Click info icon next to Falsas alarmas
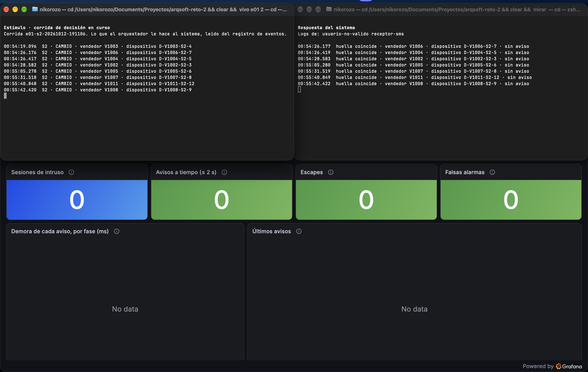 492,172
